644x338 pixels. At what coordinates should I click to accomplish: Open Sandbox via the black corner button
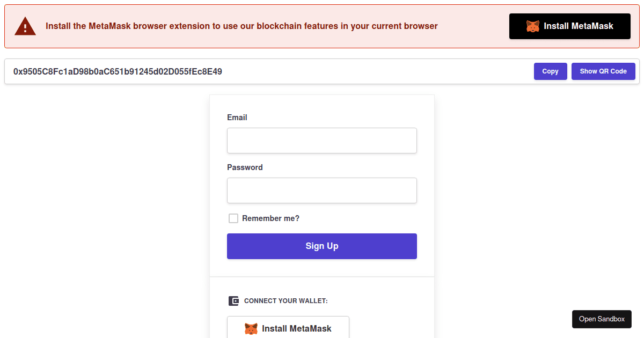pyautogui.click(x=602, y=319)
